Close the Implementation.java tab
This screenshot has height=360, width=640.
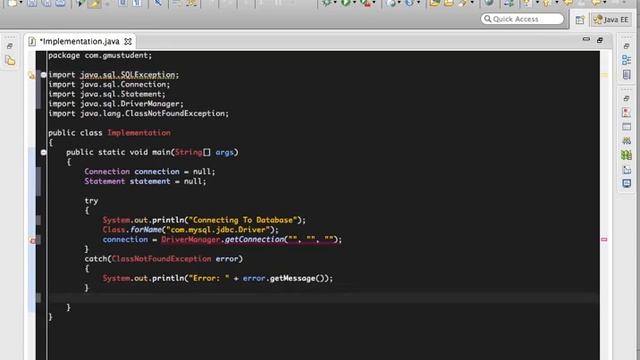[128, 41]
